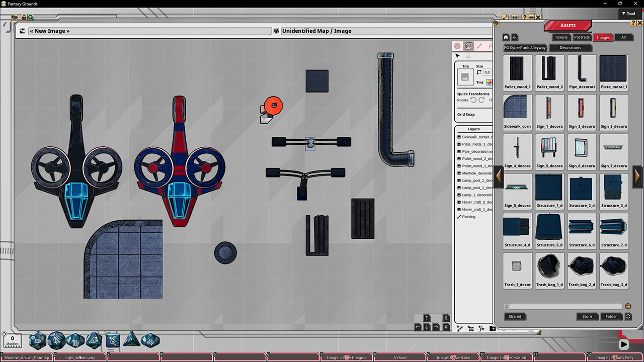The image size is (644, 362).
Task: Toggle visibility of the Hover_craft_1 layer
Action: (459, 210)
